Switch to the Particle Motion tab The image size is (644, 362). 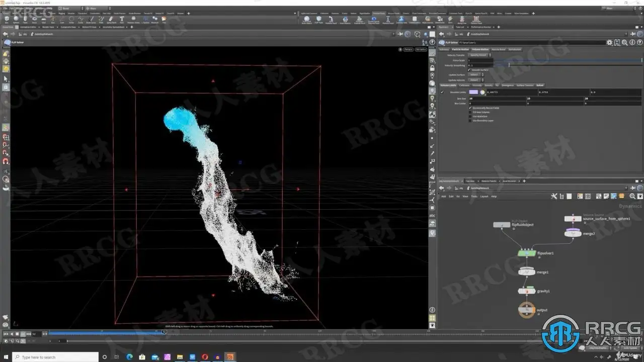460,49
